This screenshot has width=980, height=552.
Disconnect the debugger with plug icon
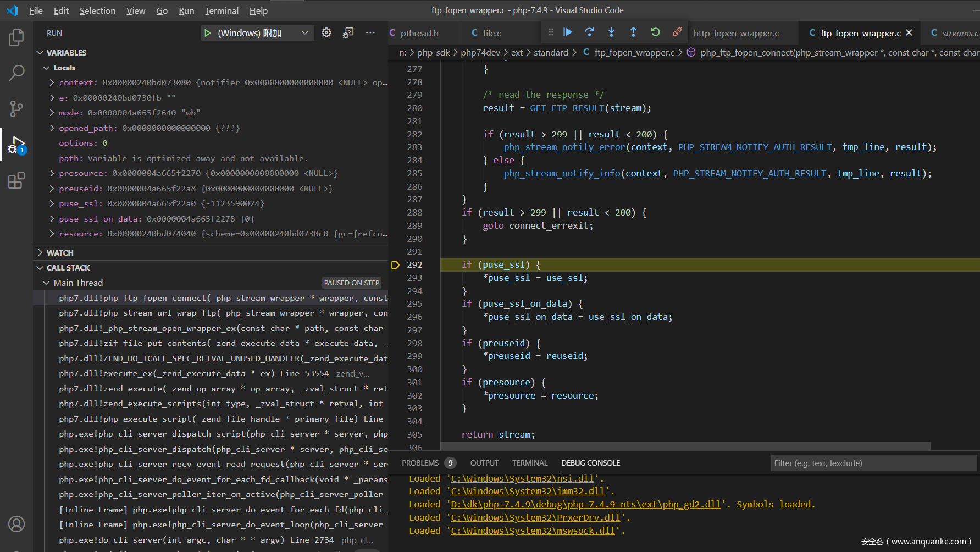pos(677,32)
